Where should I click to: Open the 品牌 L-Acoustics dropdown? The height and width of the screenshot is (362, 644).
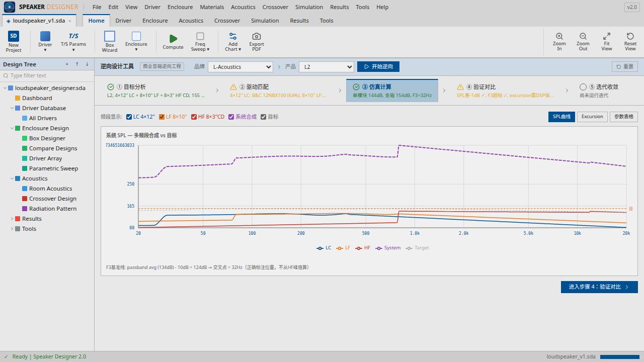coord(240,67)
